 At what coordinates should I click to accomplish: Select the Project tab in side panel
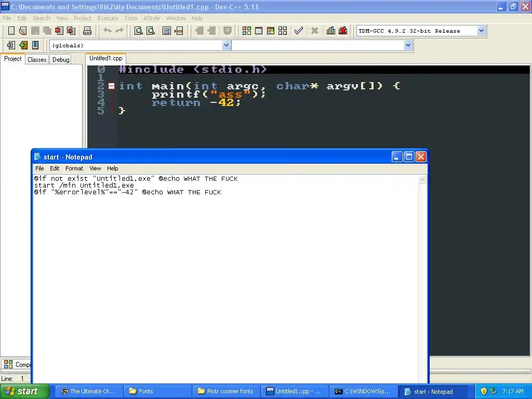13,59
